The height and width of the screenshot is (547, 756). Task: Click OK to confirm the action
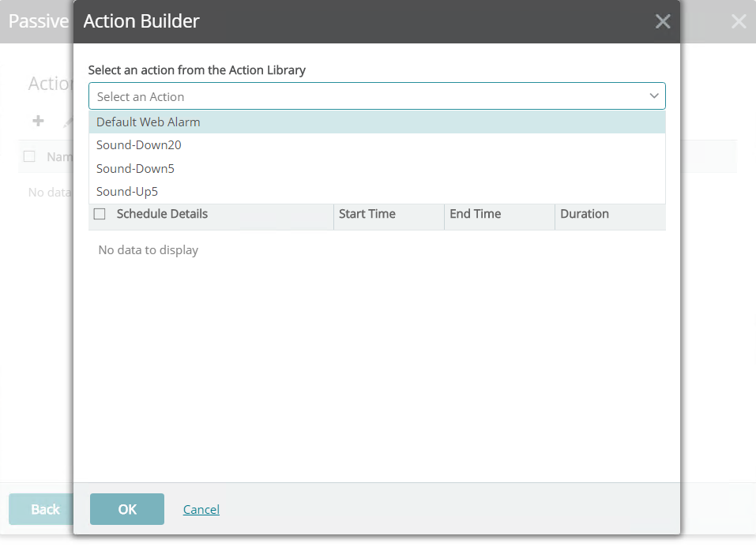click(126, 509)
